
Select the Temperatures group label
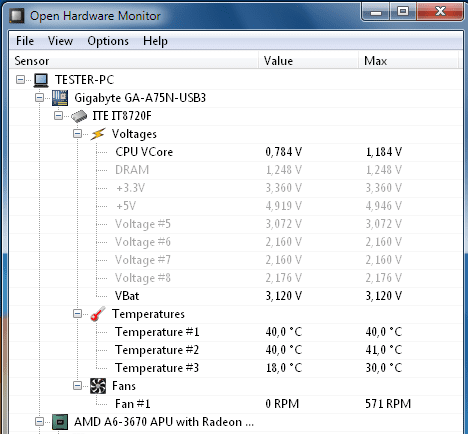pos(148,314)
